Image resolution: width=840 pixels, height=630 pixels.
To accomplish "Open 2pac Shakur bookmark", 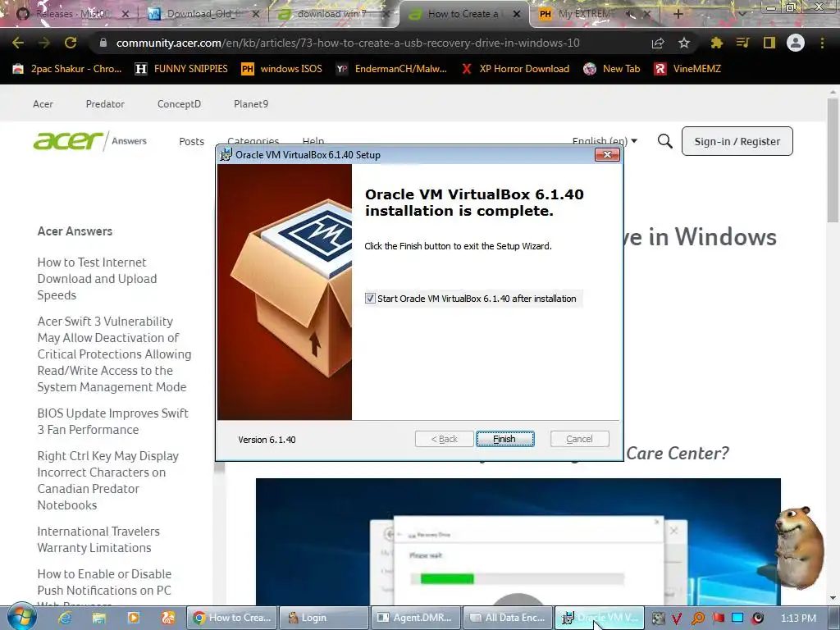I will click(x=67, y=69).
